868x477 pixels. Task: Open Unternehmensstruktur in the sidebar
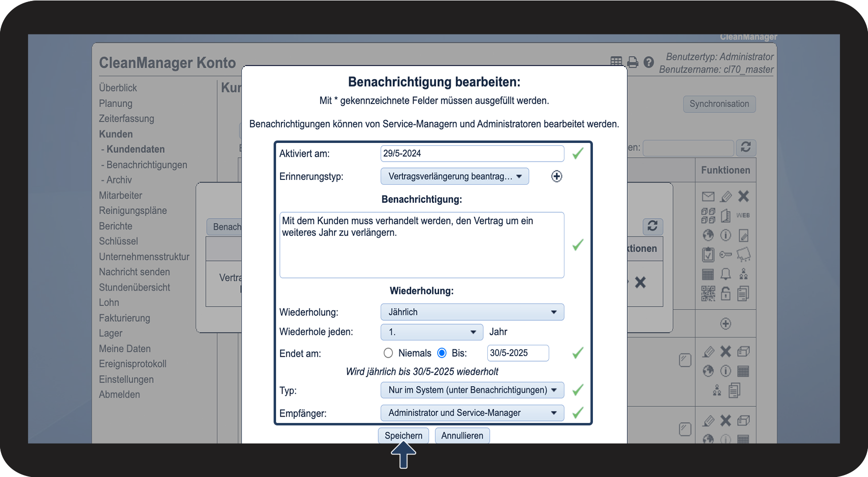(144, 257)
